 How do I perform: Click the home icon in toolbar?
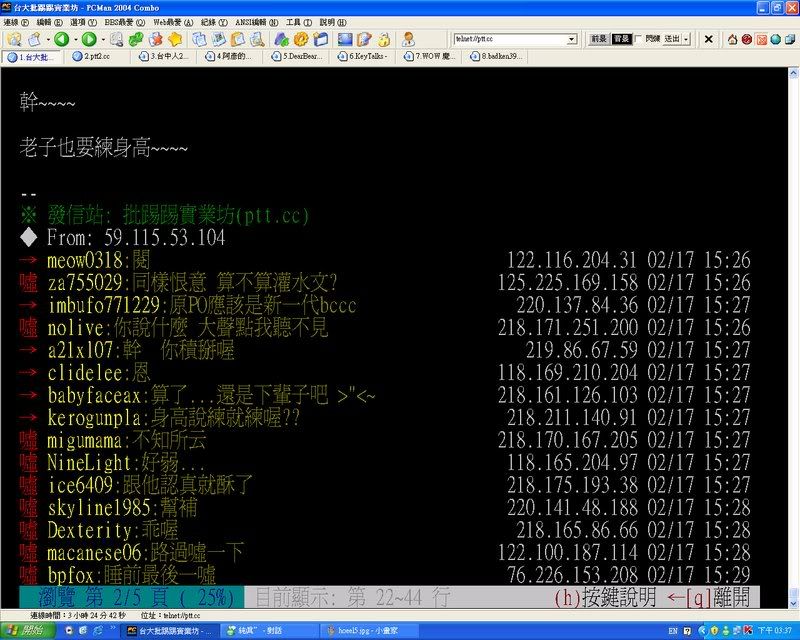click(x=732, y=39)
